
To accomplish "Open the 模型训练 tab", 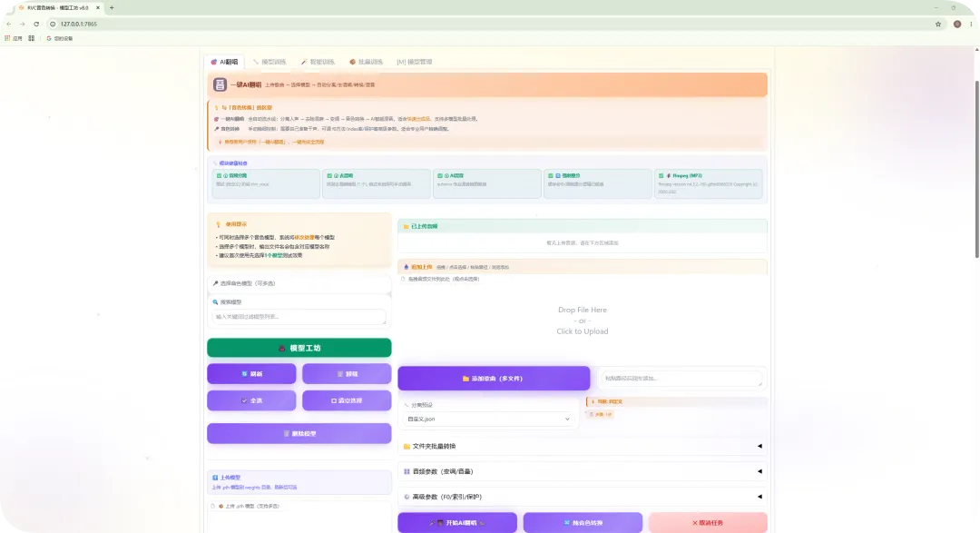I will pos(269,62).
